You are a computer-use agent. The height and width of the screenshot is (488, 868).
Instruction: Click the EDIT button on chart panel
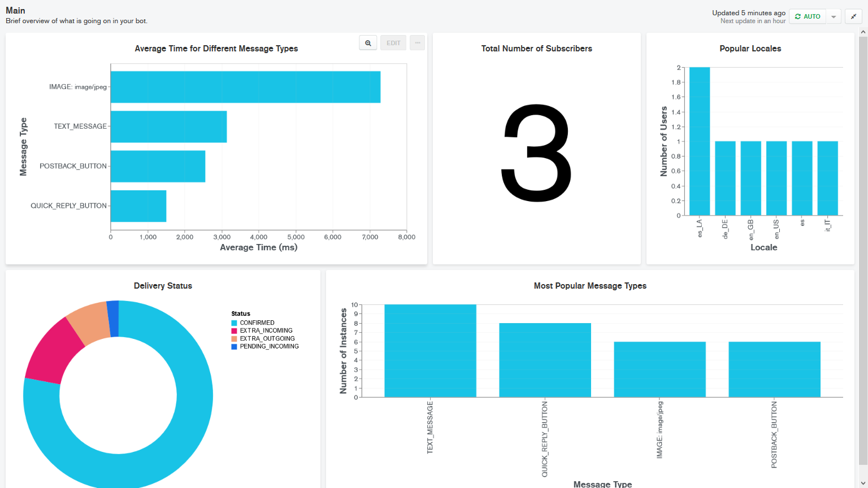tap(393, 43)
